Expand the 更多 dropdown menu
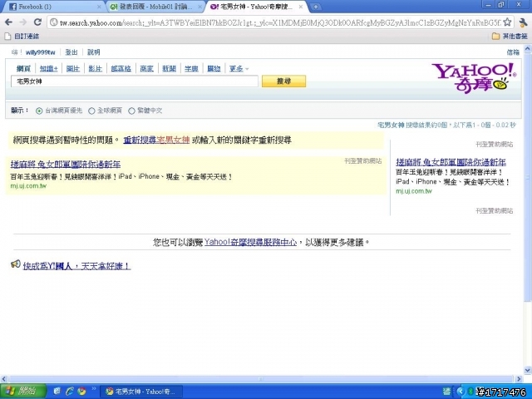The width and height of the screenshot is (532, 399). [239, 68]
